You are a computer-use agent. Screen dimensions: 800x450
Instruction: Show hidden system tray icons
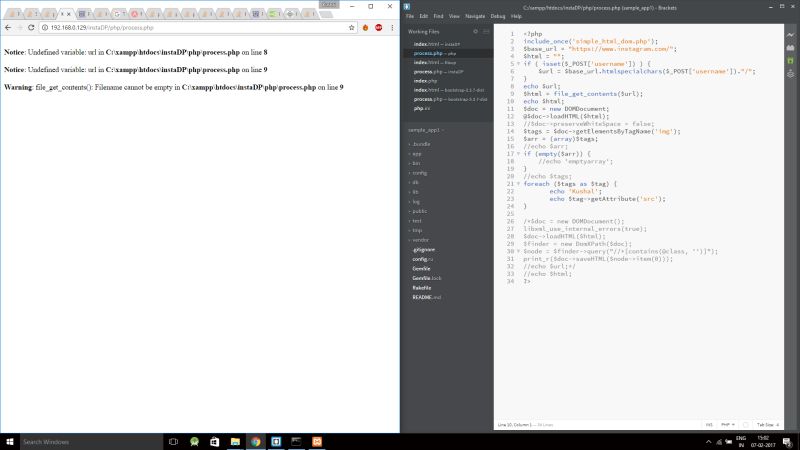(708, 442)
